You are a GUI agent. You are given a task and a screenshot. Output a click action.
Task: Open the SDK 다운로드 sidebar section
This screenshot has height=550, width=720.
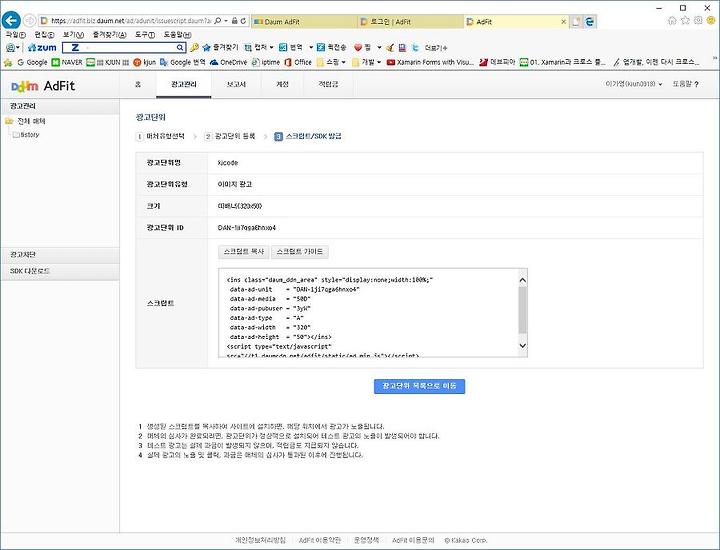(60, 271)
